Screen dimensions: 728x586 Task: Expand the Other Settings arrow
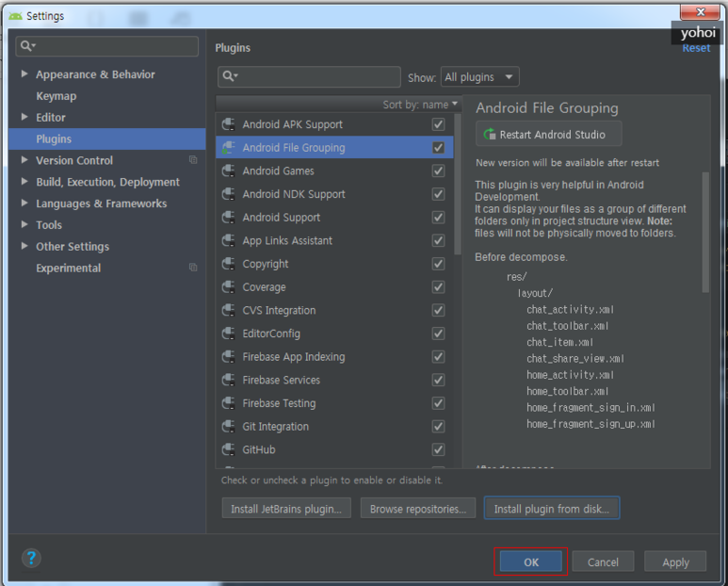(x=24, y=246)
